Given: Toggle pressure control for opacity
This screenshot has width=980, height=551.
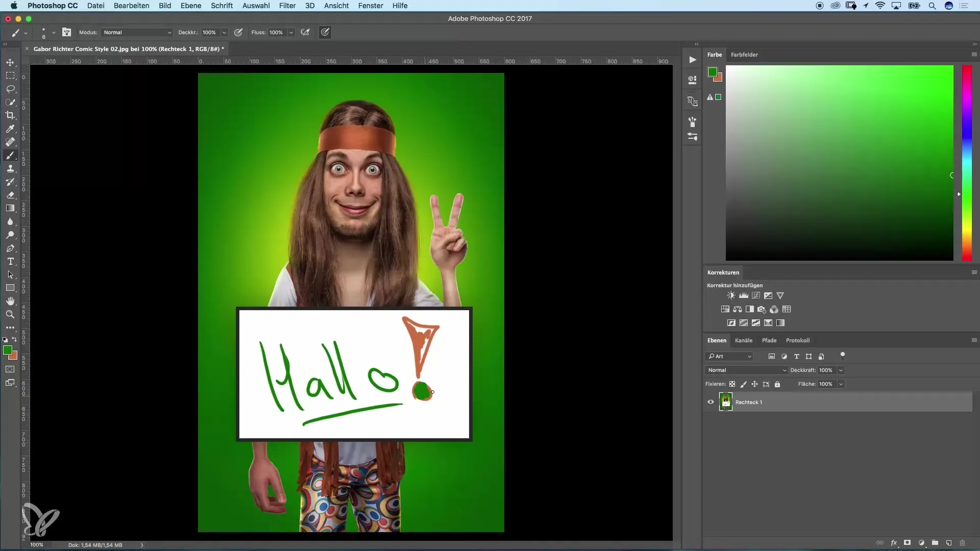Looking at the screenshot, I should point(238,32).
